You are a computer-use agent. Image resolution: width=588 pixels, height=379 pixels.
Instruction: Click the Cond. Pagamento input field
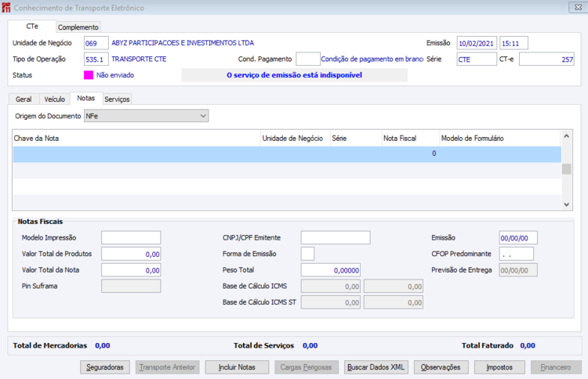[307, 60]
